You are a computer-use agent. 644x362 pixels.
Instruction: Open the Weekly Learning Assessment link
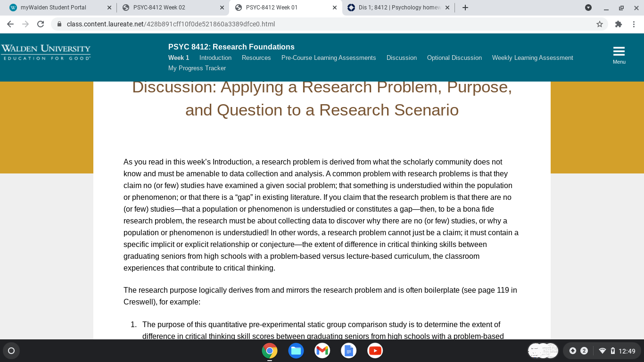(x=533, y=58)
